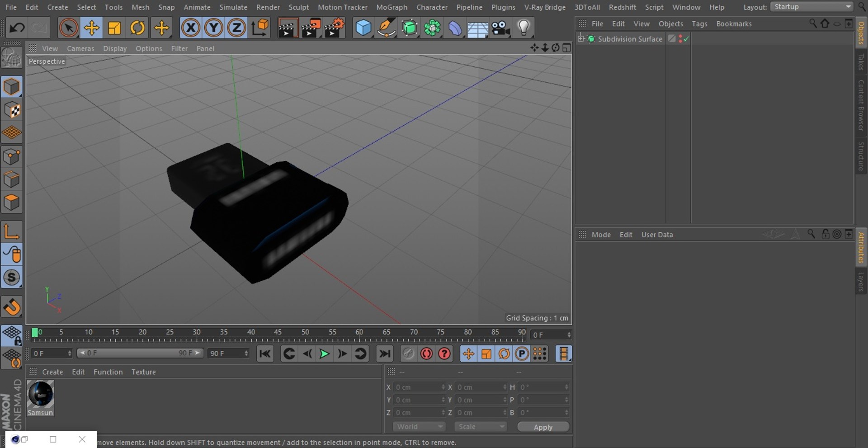The image size is (868, 448).
Task: Expand the Subdivision Surface object tree
Action: point(581,39)
